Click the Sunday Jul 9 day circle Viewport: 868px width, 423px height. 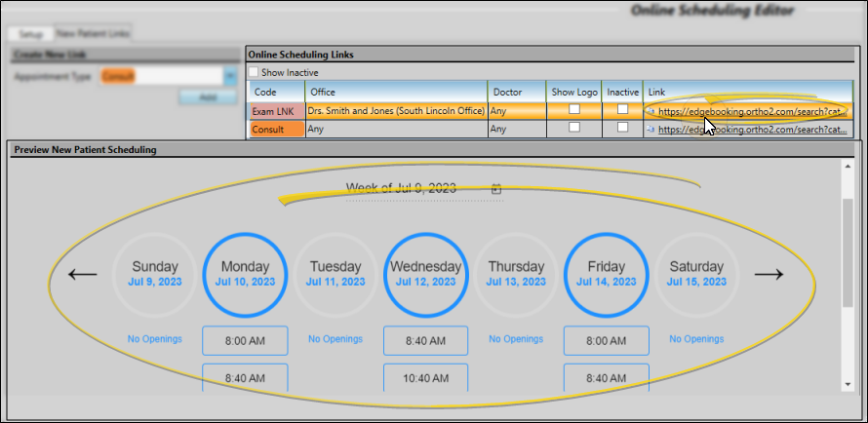(154, 273)
